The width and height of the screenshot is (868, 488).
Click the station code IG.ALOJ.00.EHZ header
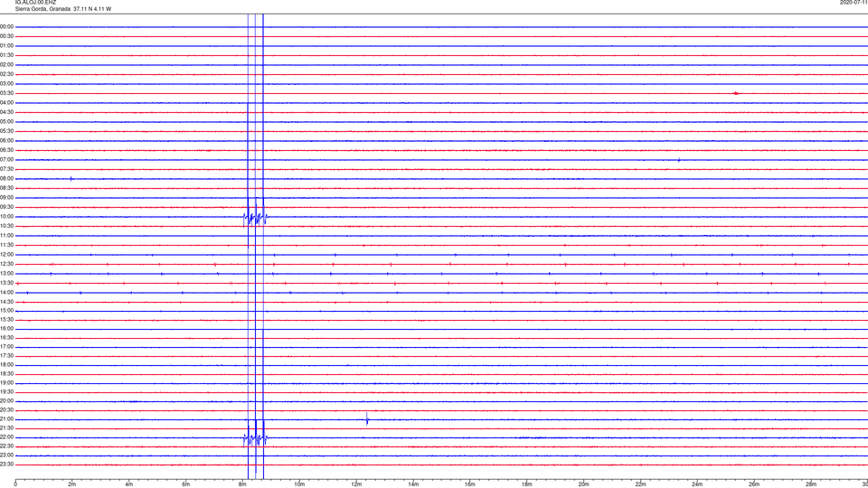[x=35, y=2]
